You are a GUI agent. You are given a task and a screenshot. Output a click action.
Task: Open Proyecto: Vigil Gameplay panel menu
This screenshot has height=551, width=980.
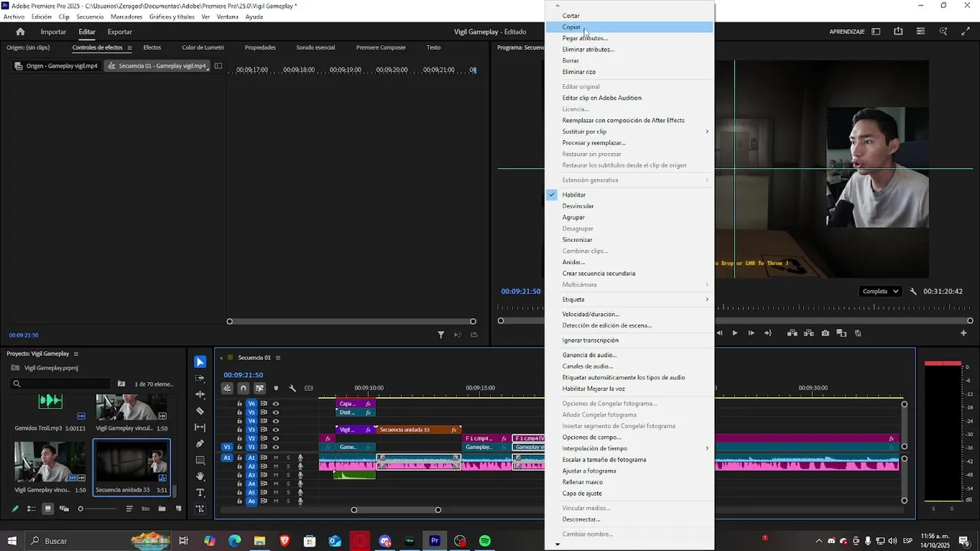click(75, 354)
